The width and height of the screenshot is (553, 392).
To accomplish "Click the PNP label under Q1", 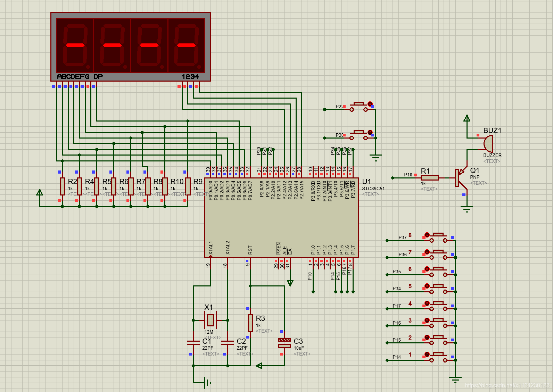I will [475, 177].
